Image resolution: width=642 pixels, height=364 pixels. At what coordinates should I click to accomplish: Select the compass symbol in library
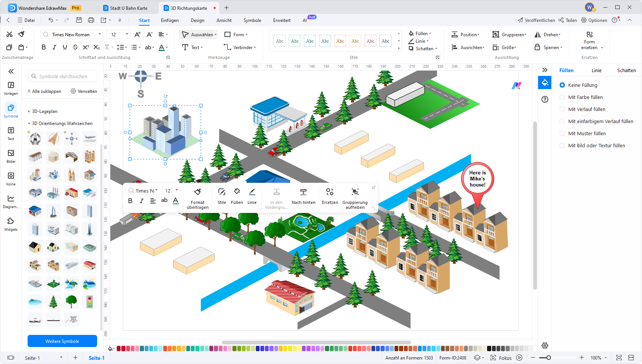[x=35, y=139]
